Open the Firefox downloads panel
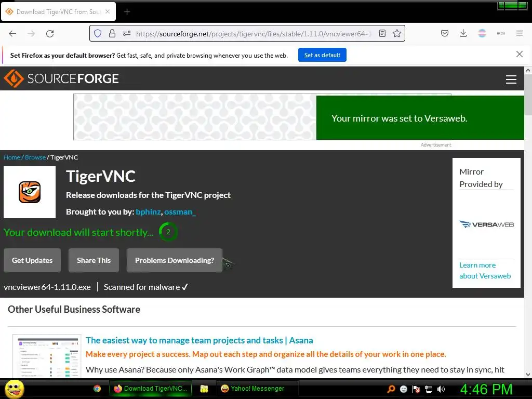This screenshot has width=532, height=399. pyautogui.click(x=463, y=33)
